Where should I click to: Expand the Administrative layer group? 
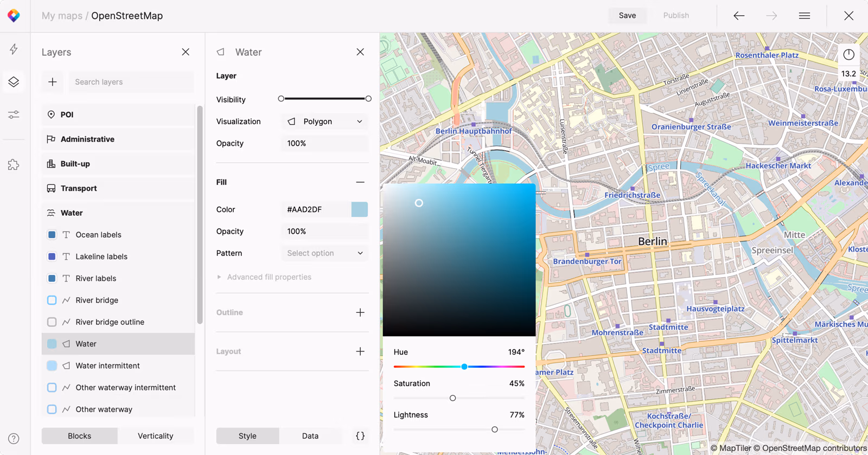pos(118,139)
